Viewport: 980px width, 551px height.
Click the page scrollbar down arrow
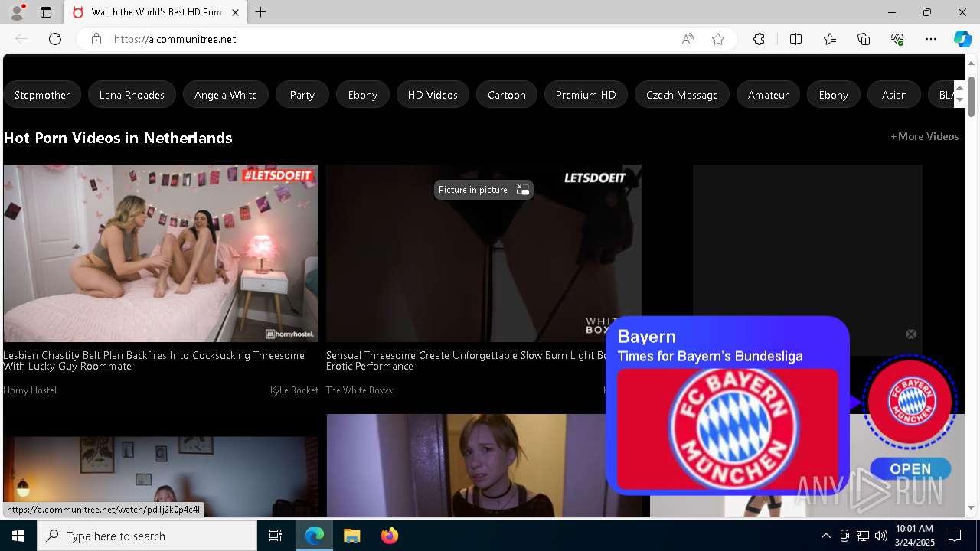972,508
